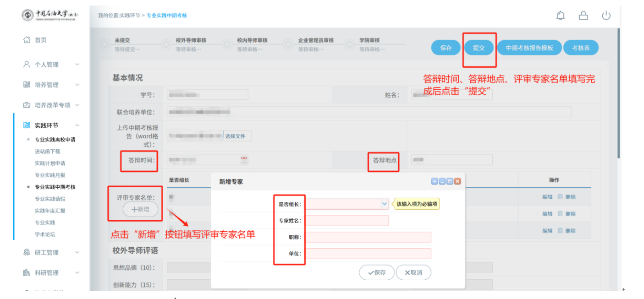Image resolution: width=644 pixels, height=299 pixels.
Task: Click 保存 in the 新增专家 dialog
Action: pyautogui.click(x=376, y=272)
